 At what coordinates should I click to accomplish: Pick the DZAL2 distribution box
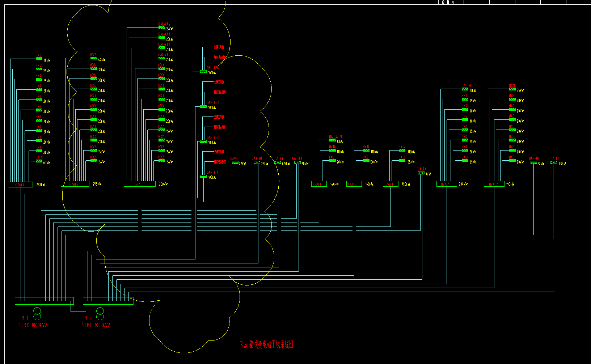(494, 184)
